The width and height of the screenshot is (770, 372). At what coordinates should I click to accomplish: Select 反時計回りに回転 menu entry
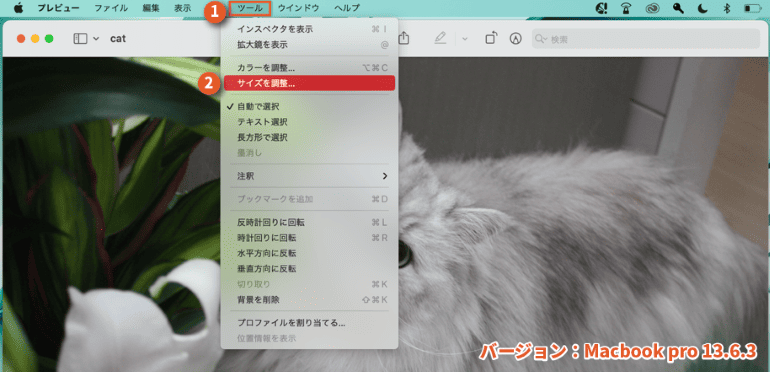point(309,222)
